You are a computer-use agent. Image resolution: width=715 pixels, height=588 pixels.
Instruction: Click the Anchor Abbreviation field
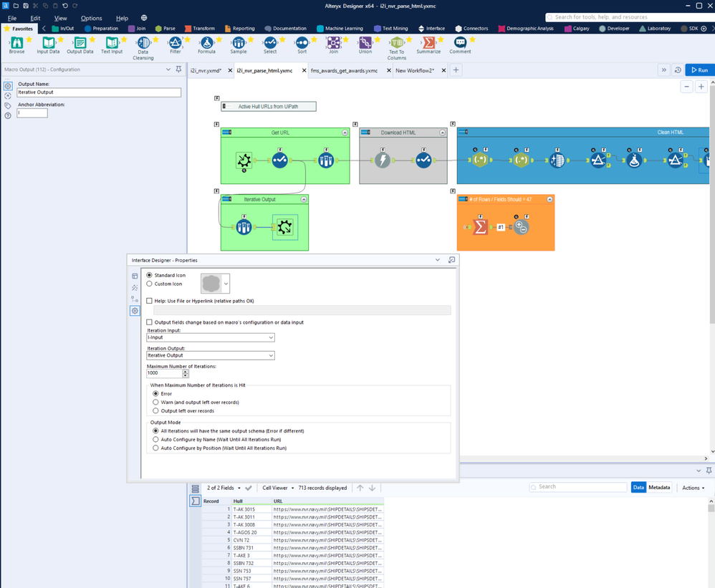32,113
